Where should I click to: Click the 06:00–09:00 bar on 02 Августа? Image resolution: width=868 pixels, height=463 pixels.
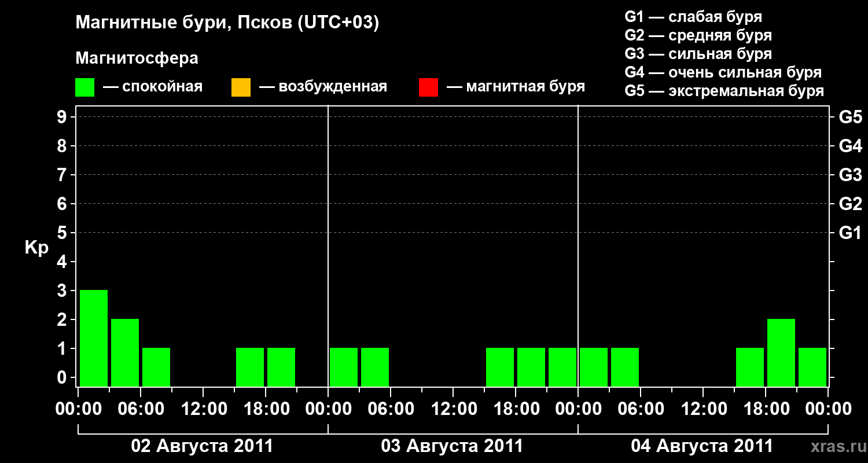tap(156, 367)
